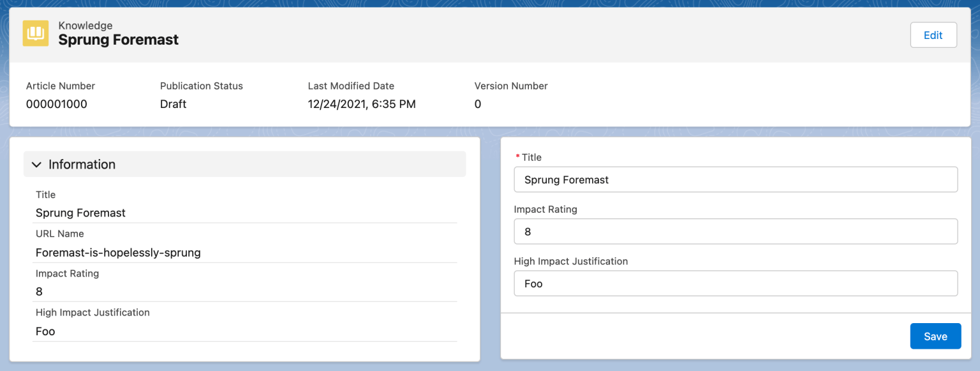Click the Title label in Information section
980x371 pixels.
[x=46, y=195]
